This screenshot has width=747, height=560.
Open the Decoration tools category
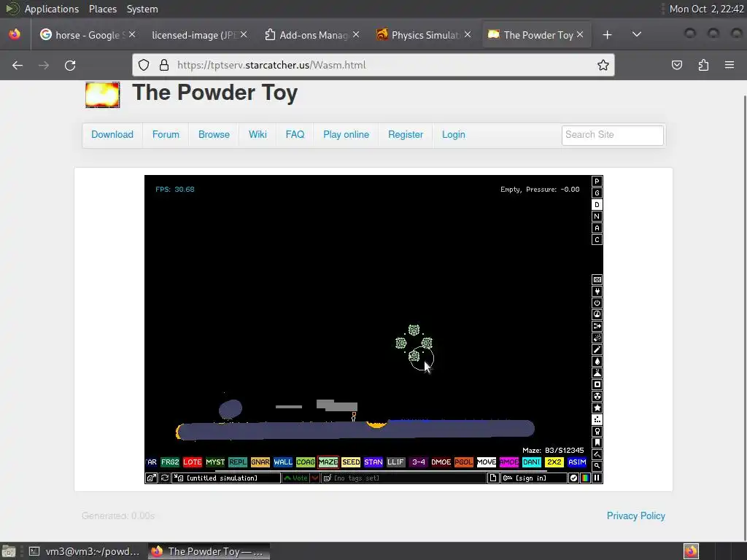(597, 455)
